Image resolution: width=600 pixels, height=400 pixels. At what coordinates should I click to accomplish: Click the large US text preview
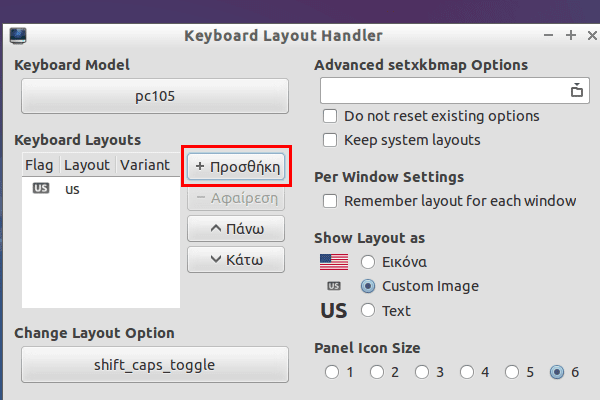pos(334,311)
